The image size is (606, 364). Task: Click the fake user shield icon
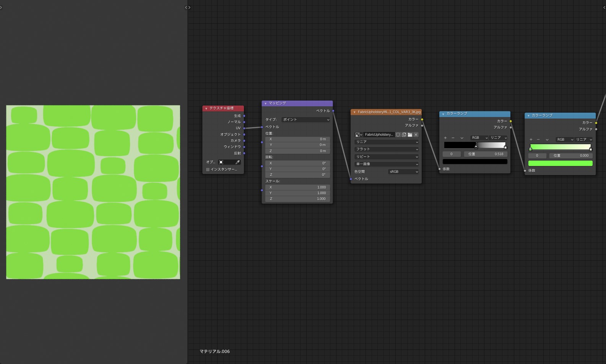398,135
